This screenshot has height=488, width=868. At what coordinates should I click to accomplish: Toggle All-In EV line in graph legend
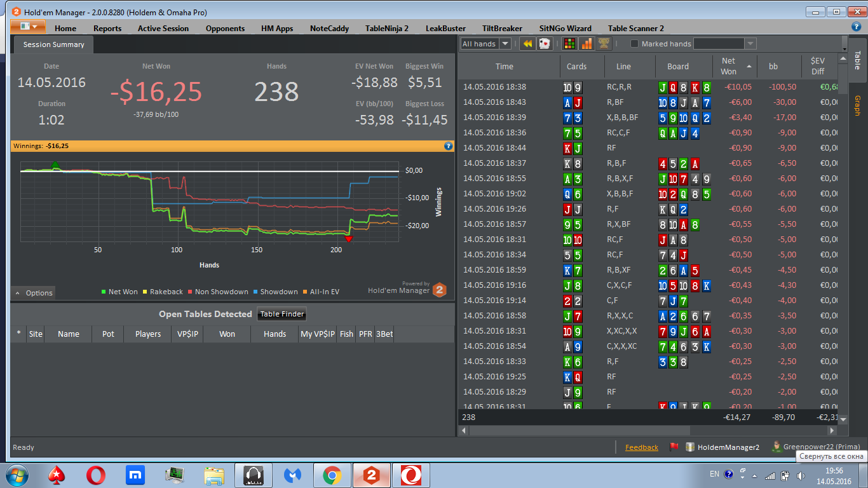click(320, 292)
